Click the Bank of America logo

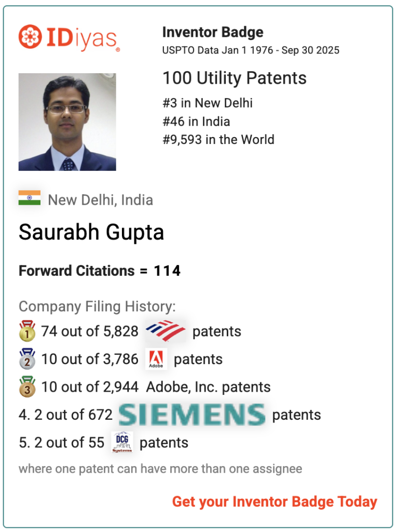click(x=165, y=331)
